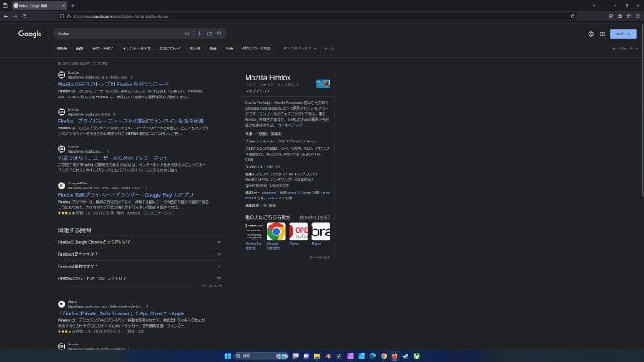Image resolution: width=644 pixels, height=362 pixels.
Task: Open File Explorer from the taskbar
Action: (x=317, y=356)
